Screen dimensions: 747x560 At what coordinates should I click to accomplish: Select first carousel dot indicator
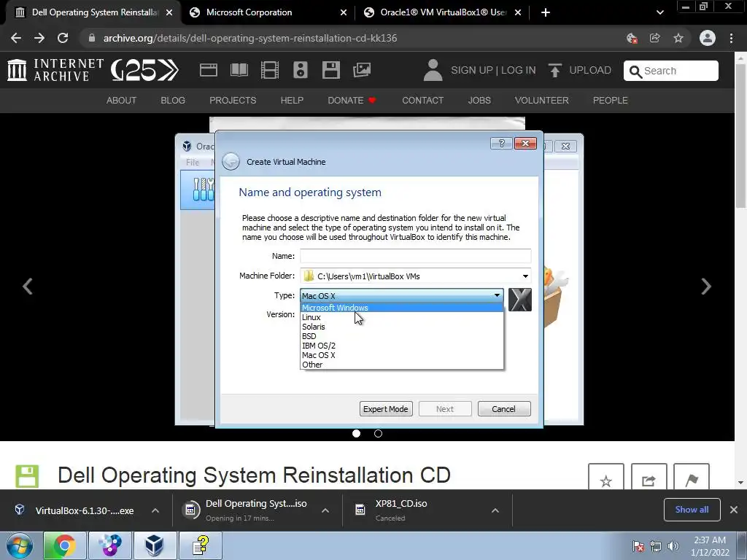coord(356,433)
